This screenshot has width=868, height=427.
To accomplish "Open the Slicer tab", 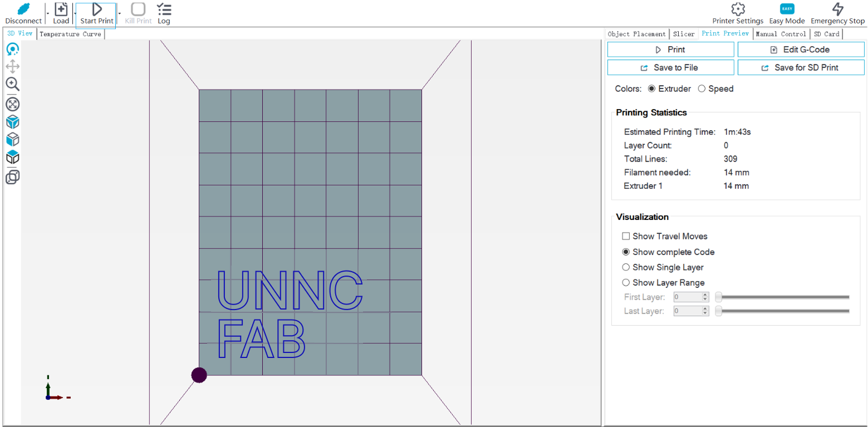I will click(684, 34).
